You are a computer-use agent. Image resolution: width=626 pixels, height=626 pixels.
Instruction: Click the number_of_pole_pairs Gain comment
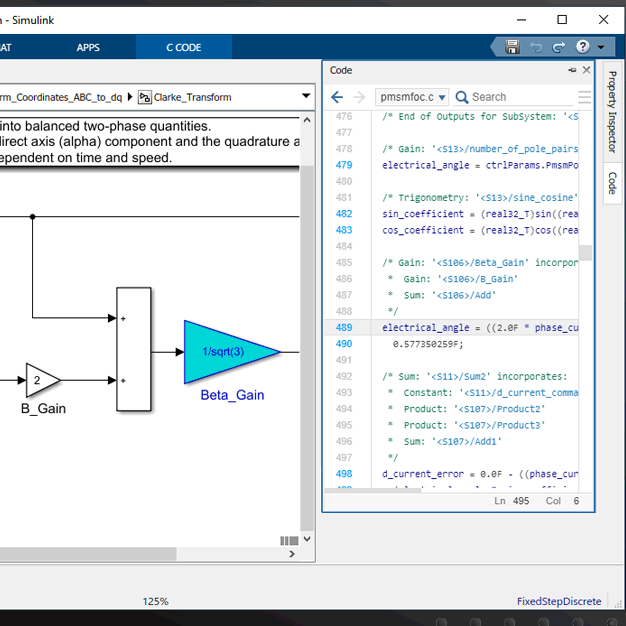480,149
